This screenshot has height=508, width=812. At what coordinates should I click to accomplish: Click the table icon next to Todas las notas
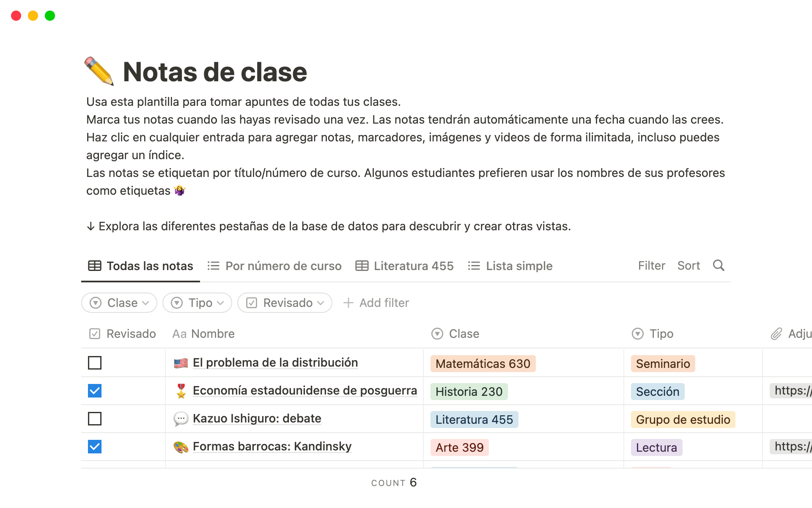94,266
